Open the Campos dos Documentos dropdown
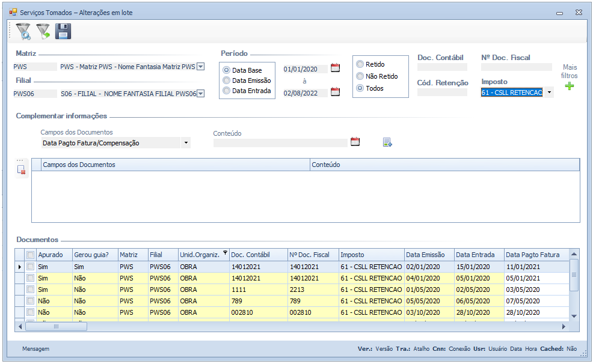Image resolution: width=593 pixels, height=364 pixels. point(186,143)
